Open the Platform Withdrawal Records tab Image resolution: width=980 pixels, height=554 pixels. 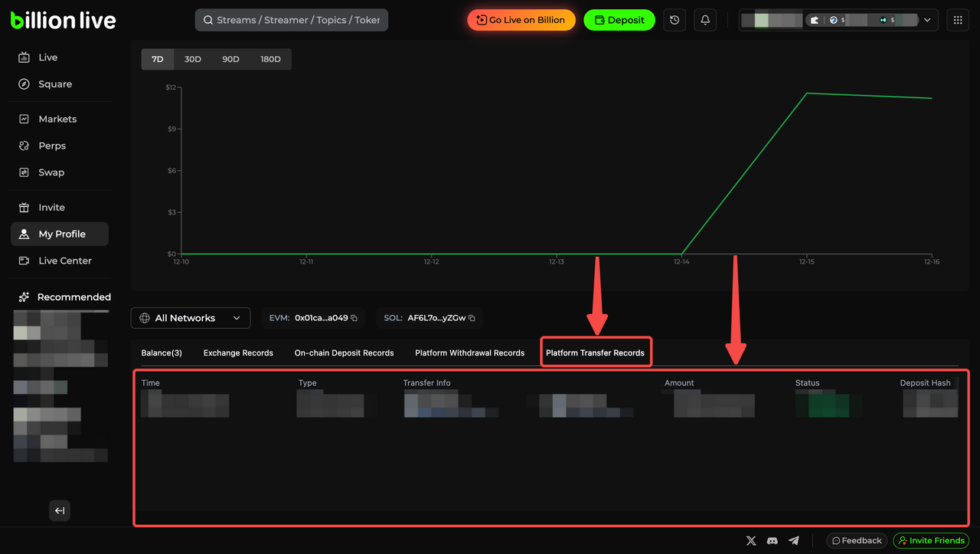point(469,353)
